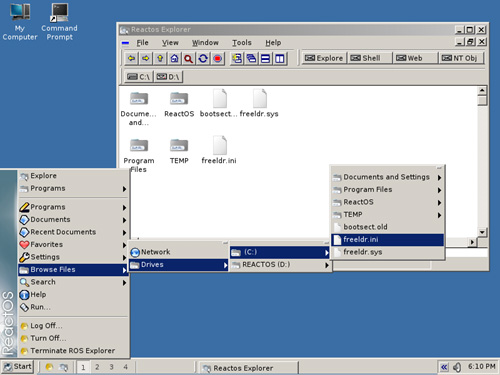Click the Web button in the toolbar

coord(415,58)
